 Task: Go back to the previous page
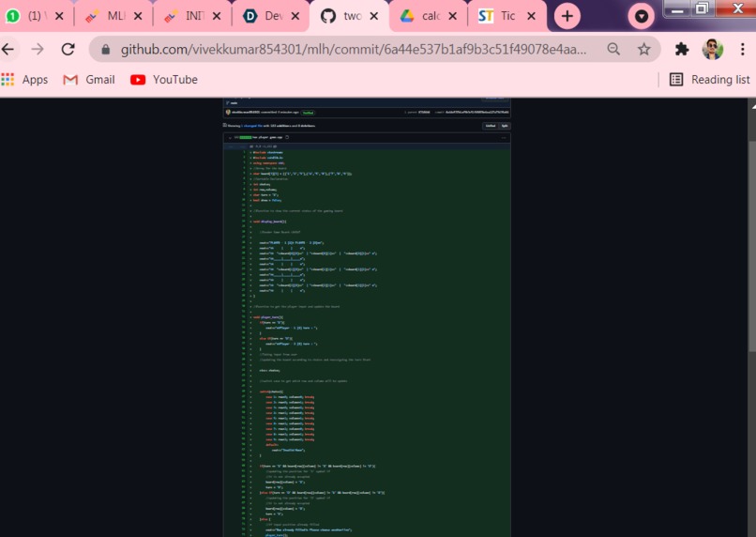tap(8, 49)
